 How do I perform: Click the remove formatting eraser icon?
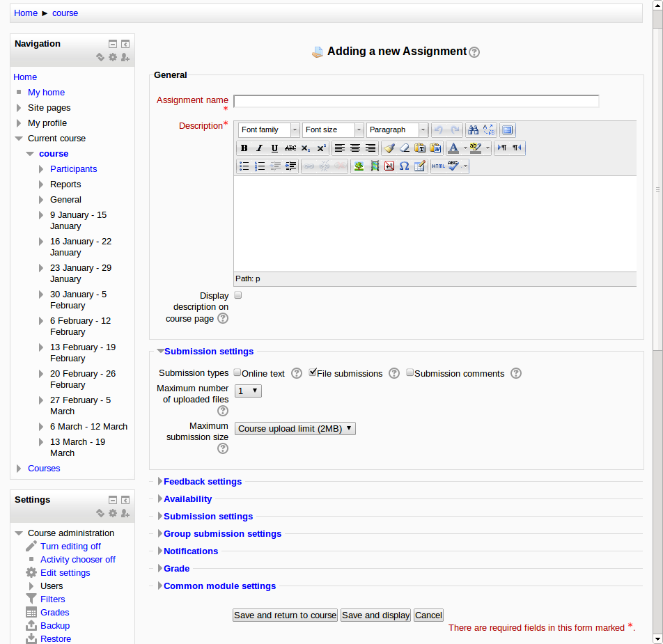404,148
